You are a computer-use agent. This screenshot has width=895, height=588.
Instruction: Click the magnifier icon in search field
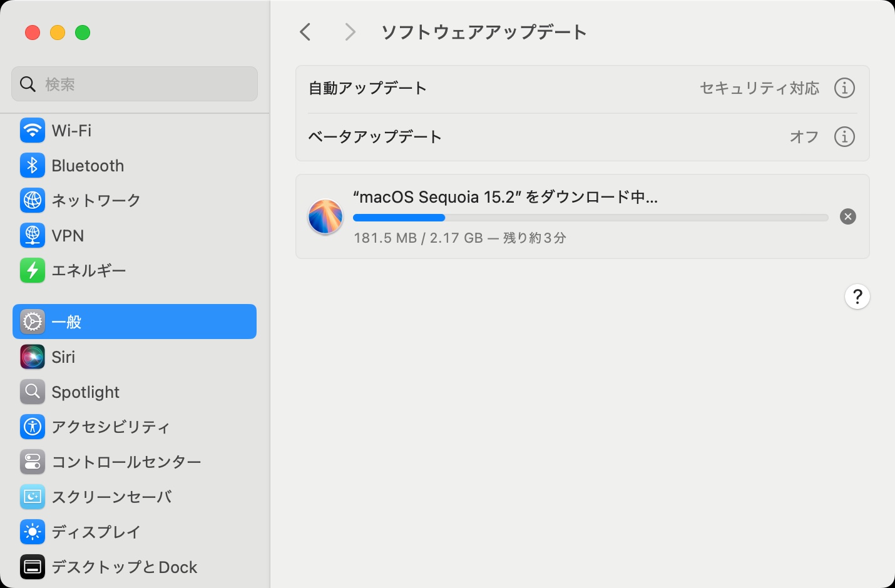click(x=28, y=84)
